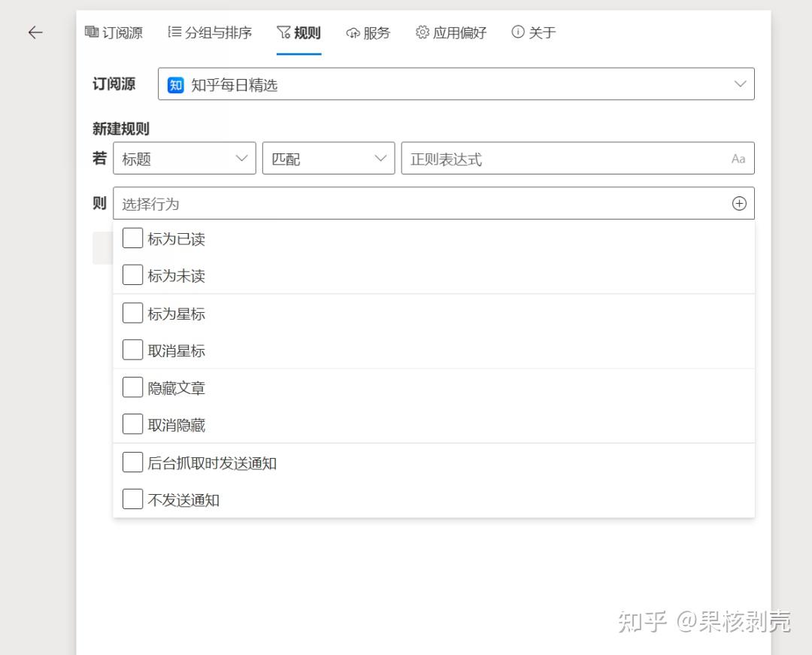
Task: Open 服务 via the cloud icon
Action: [x=351, y=32]
